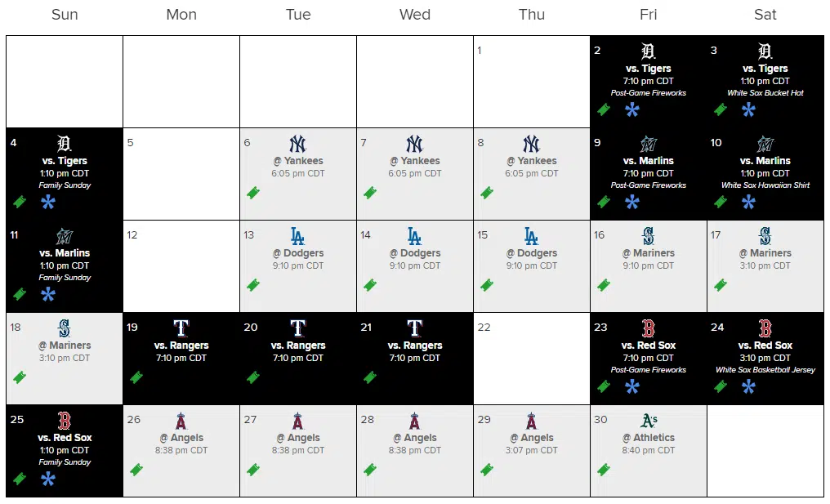Select ticket icon for June 30 Athletics game
Image resolution: width=830 pixels, height=504 pixels.
point(604,470)
